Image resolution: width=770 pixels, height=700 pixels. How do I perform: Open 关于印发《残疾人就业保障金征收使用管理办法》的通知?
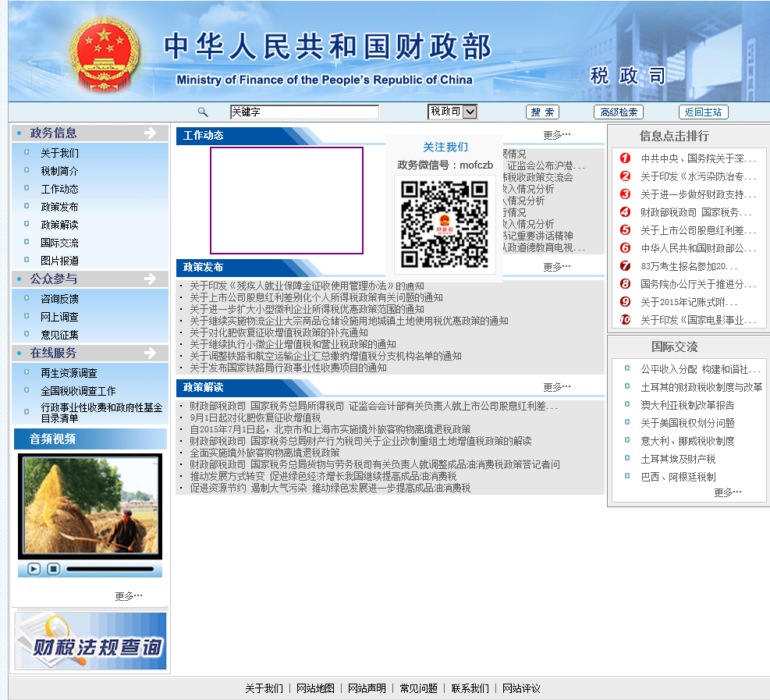(307, 286)
